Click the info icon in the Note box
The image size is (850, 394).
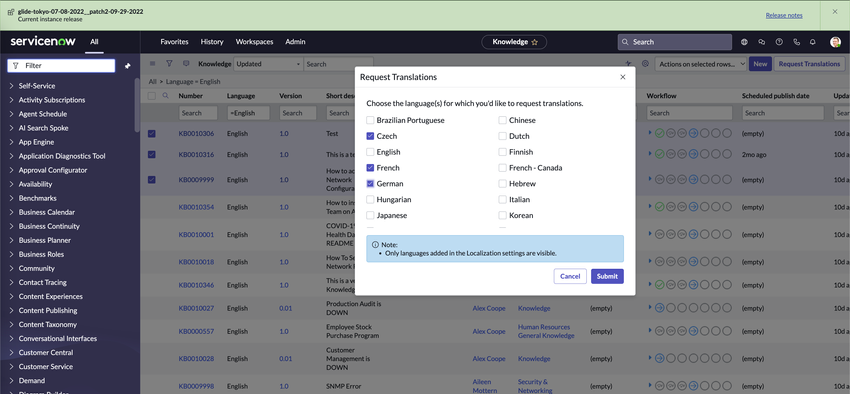pos(375,245)
